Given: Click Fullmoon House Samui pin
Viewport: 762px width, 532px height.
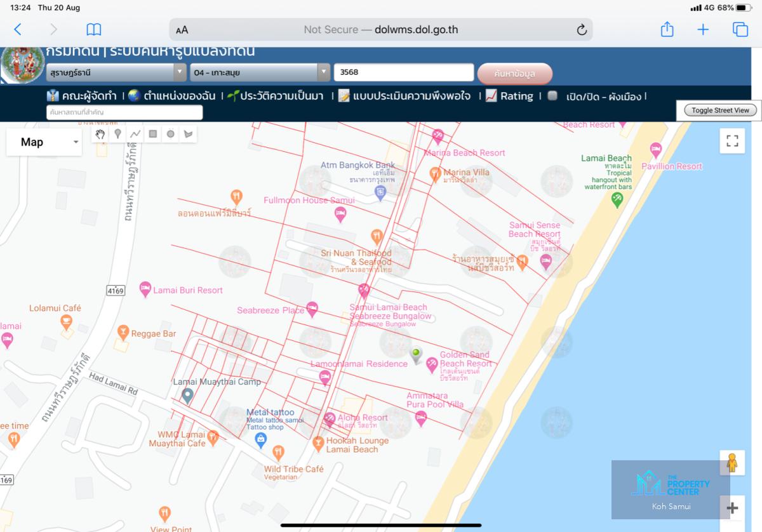Looking at the screenshot, I should pyautogui.click(x=340, y=215).
